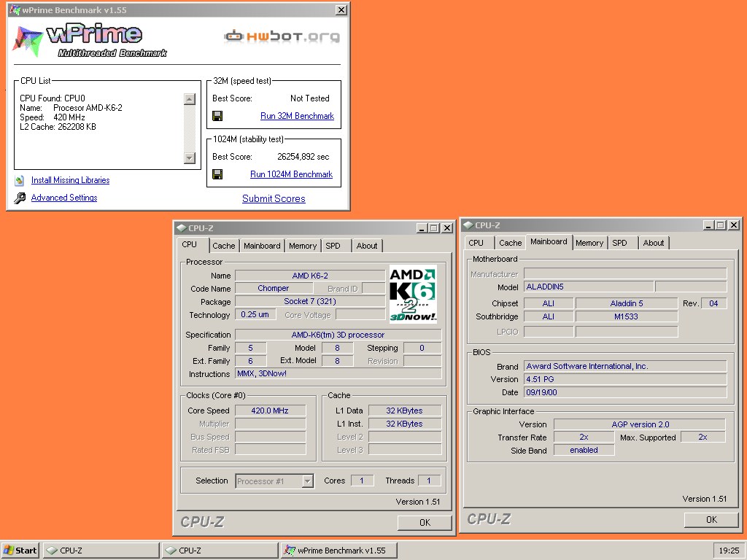Open Install Missing Libraries link
The image size is (747, 560).
click(71, 180)
